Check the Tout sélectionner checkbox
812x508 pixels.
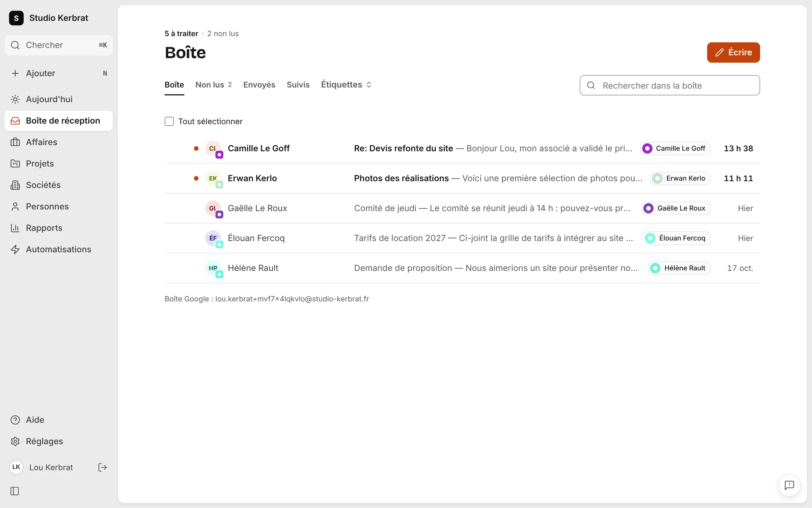point(169,121)
